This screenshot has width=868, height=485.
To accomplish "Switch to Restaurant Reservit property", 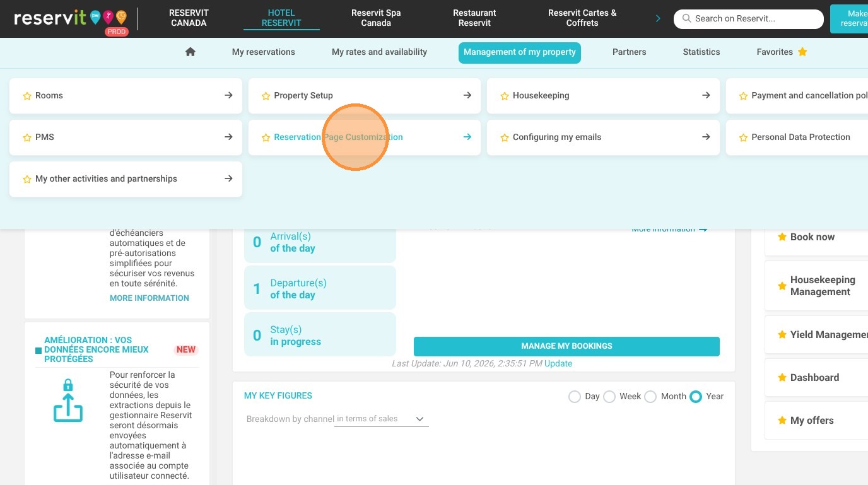I will coord(474,18).
